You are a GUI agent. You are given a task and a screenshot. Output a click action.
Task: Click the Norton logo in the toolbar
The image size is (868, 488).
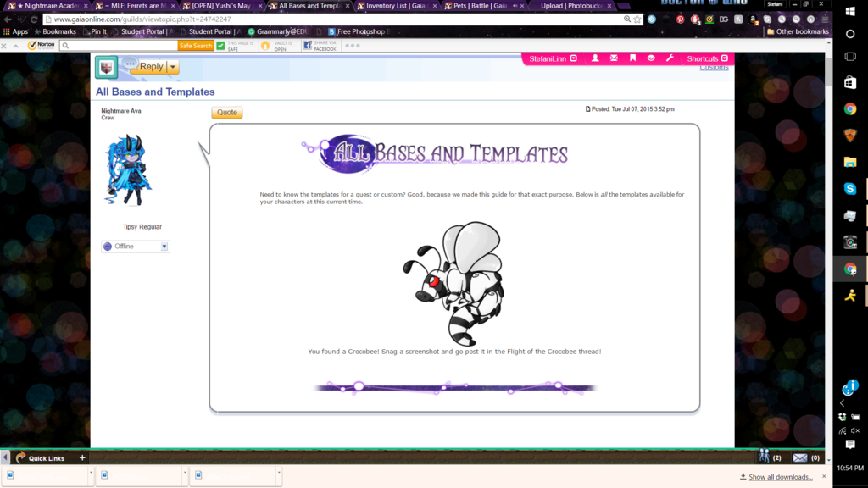point(42,46)
